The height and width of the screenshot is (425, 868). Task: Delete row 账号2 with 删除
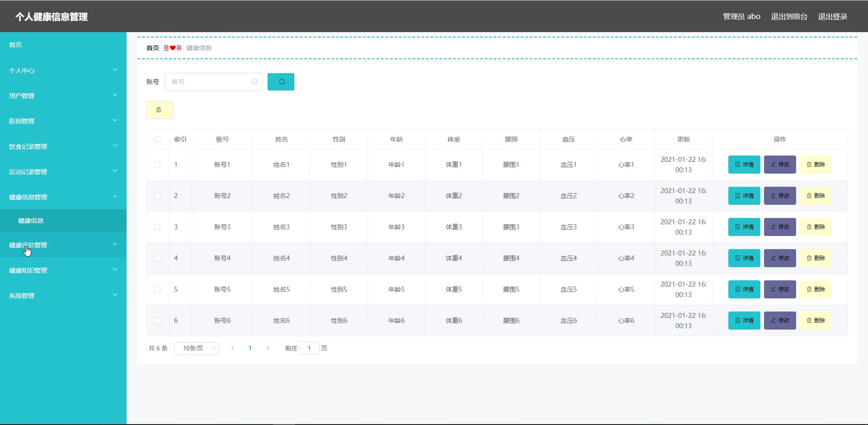tap(816, 196)
